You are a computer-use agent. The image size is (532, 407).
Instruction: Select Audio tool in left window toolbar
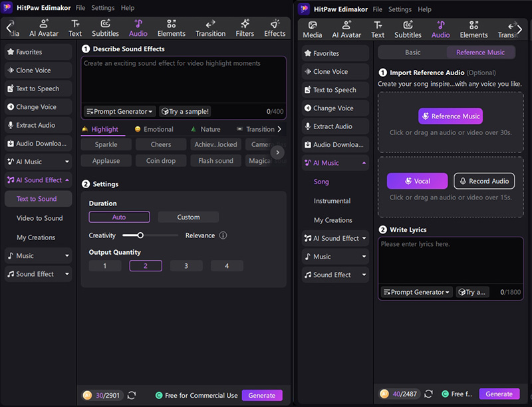pos(138,28)
